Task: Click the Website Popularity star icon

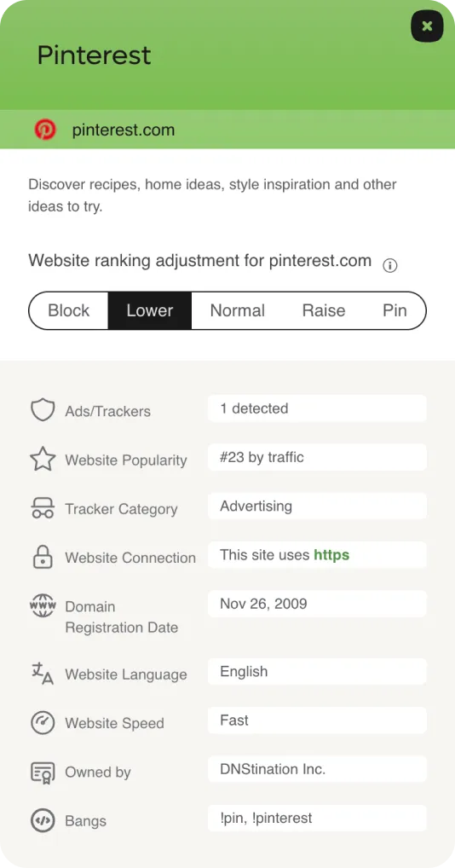Action: [43, 460]
